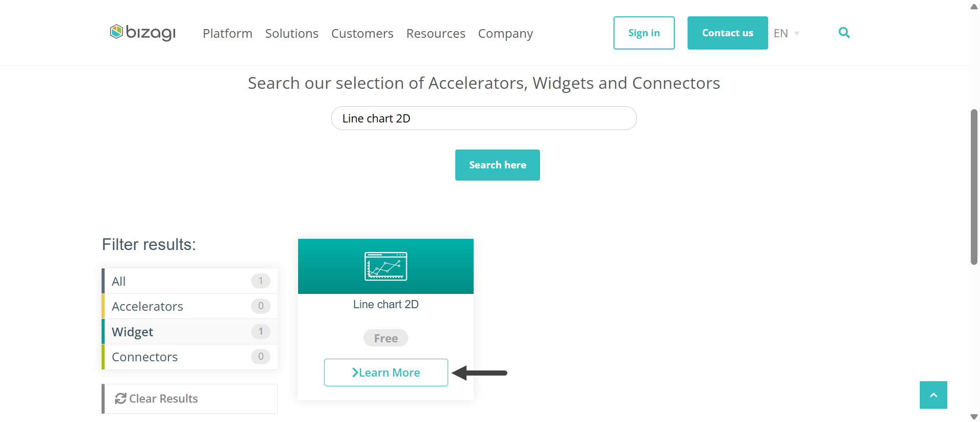
Task: Focus the Line chart 2D search field
Action: click(x=484, y=118)
